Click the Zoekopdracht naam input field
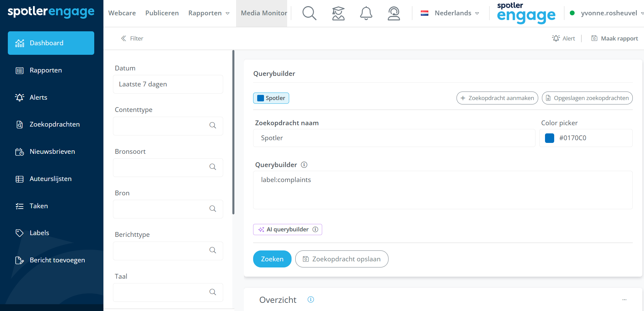644x311 pixels. click(x=394, y=138)
